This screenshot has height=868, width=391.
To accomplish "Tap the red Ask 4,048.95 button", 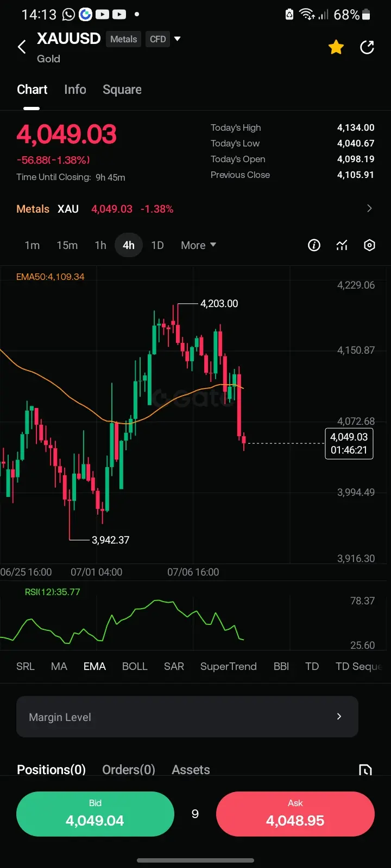I will coord(295,814).
